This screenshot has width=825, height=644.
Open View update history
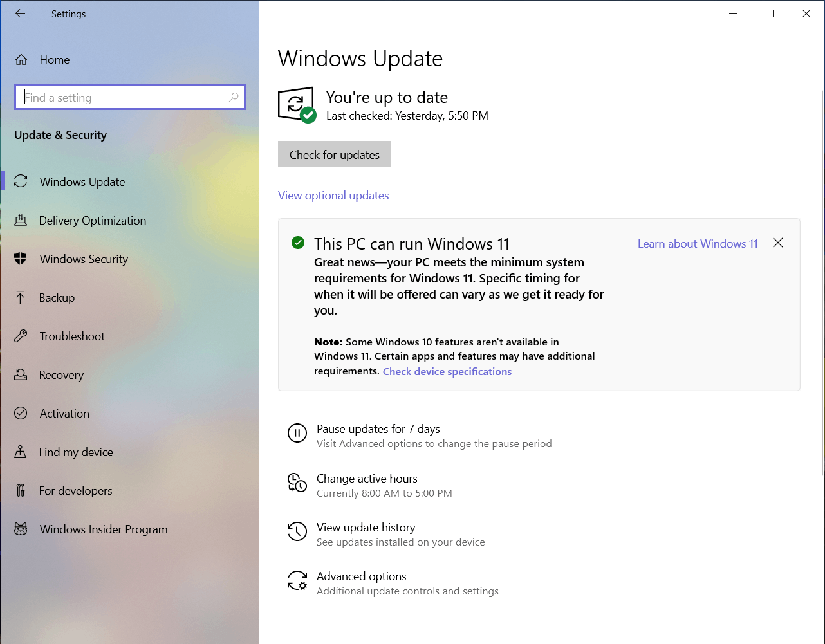tap(366, 528)
